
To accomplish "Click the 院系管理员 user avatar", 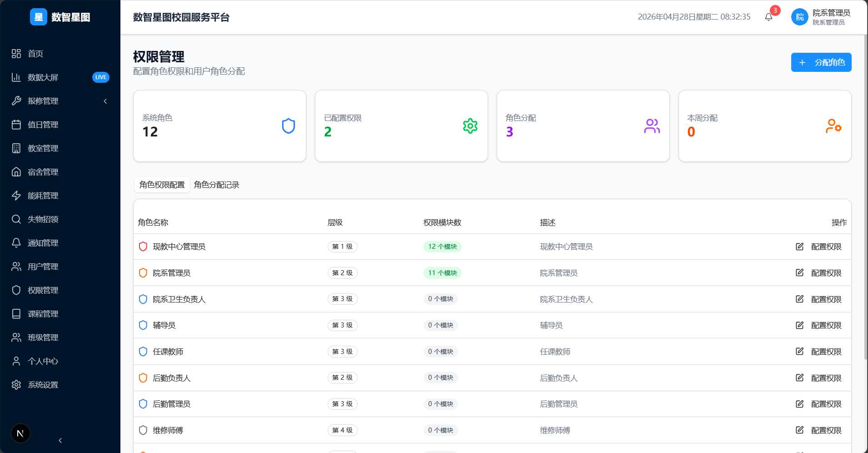I will (x=800, y=17).
